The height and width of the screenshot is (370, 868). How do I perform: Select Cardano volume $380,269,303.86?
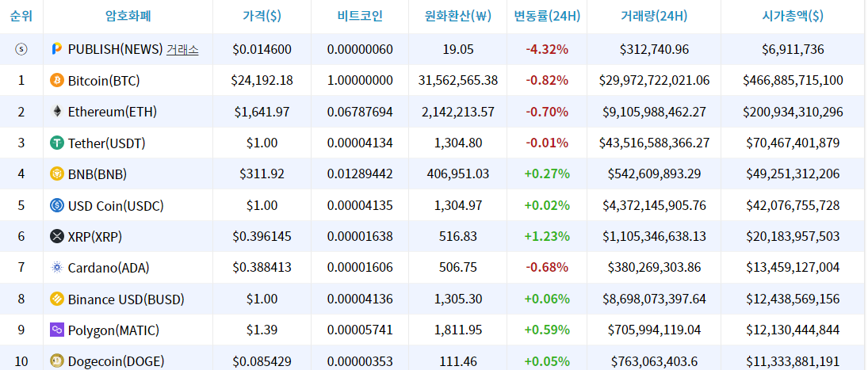point(654,269)
